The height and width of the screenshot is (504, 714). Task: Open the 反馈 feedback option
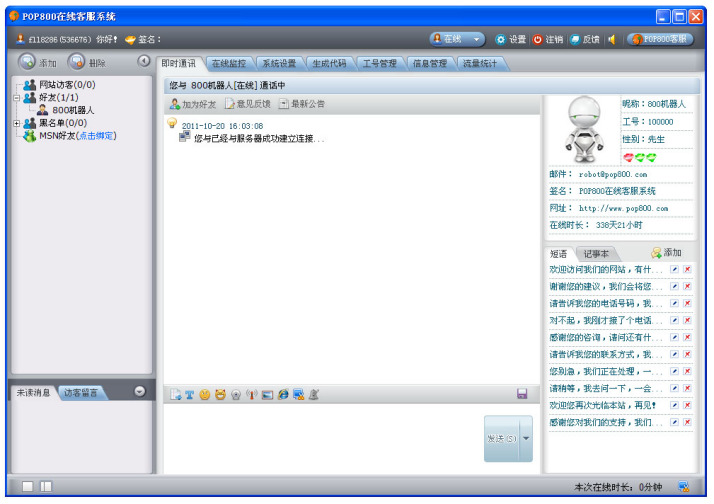click(x=585, y=40)
